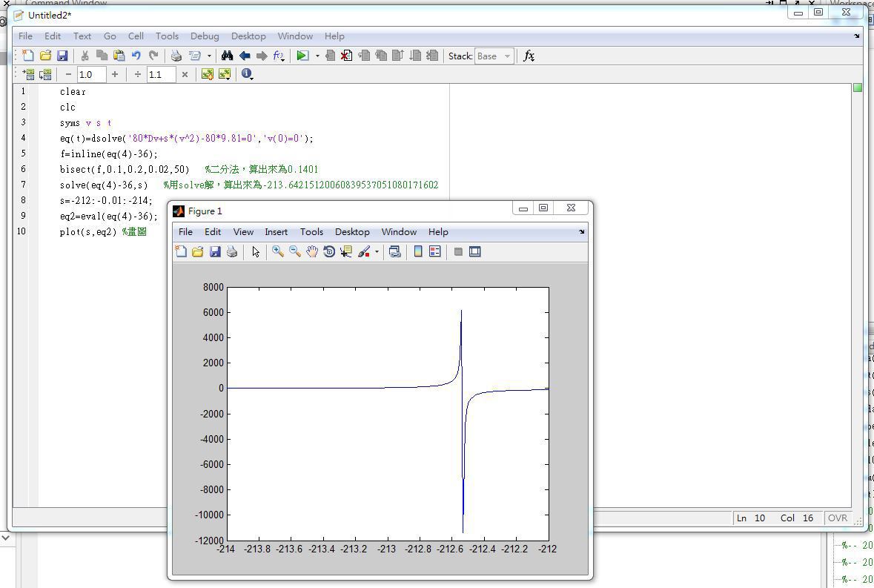Viewport: 874px width, 588px height.
Task: Open the View menu in Figure 1
Action: tap(243, 232)
